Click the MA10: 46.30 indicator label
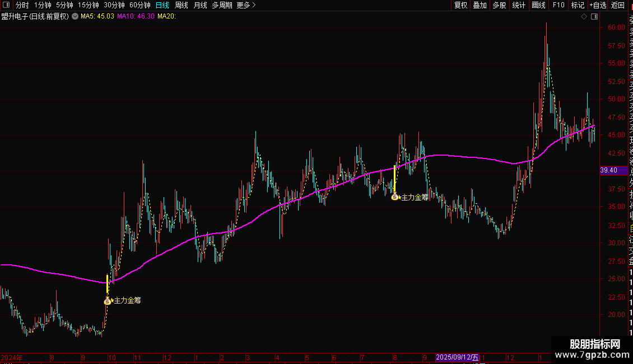 click(136, 16)
